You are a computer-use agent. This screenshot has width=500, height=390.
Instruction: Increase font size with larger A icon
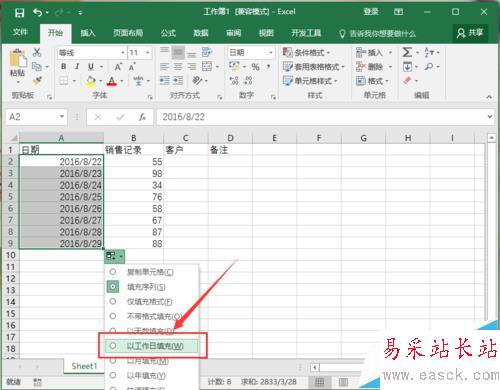118,67
